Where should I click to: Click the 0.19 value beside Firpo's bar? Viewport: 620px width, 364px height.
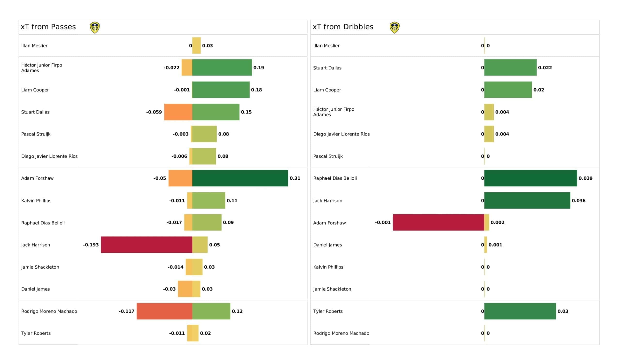tap(259, 68)
